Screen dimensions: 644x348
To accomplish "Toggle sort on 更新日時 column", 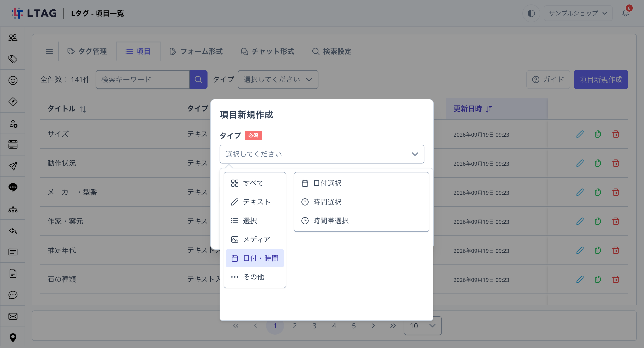I will point(473,109).
